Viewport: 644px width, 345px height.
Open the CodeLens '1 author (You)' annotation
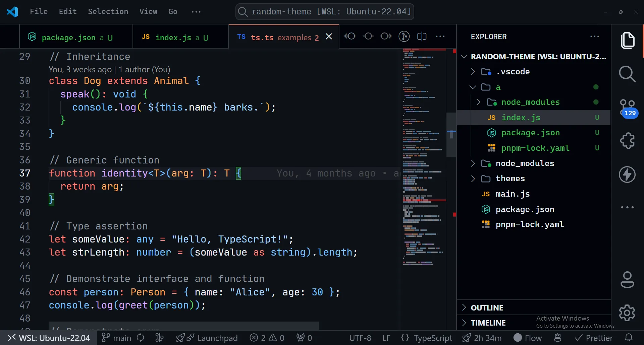144,70
